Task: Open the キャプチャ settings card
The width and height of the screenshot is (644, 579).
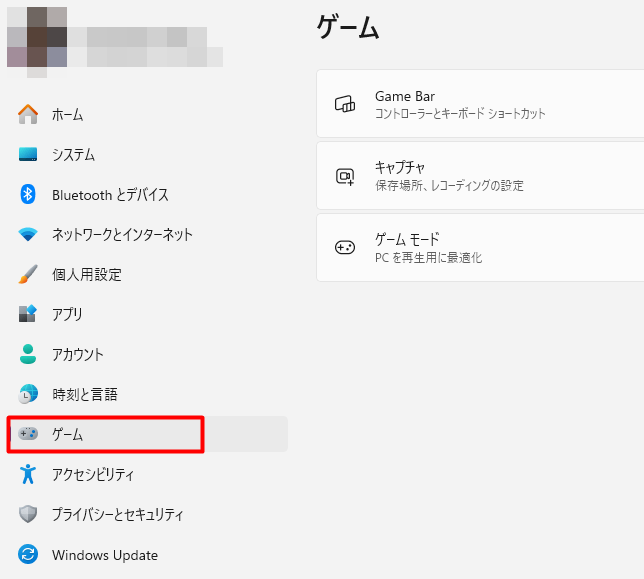Action: (480, 176)
